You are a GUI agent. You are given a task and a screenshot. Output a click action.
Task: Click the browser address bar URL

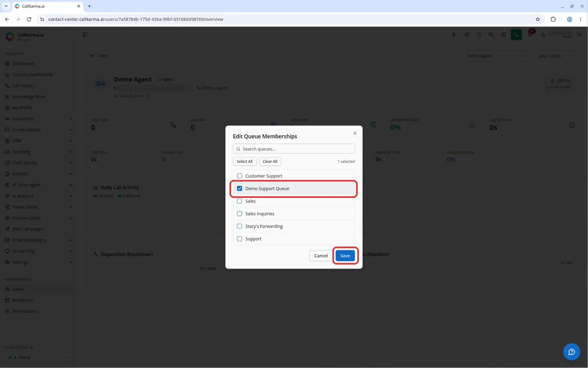point(136,19)
